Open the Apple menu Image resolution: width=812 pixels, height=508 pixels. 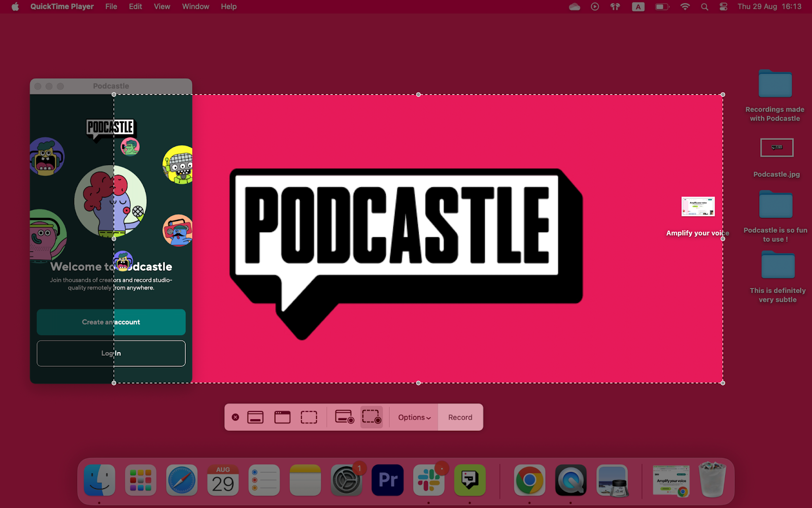15,7
